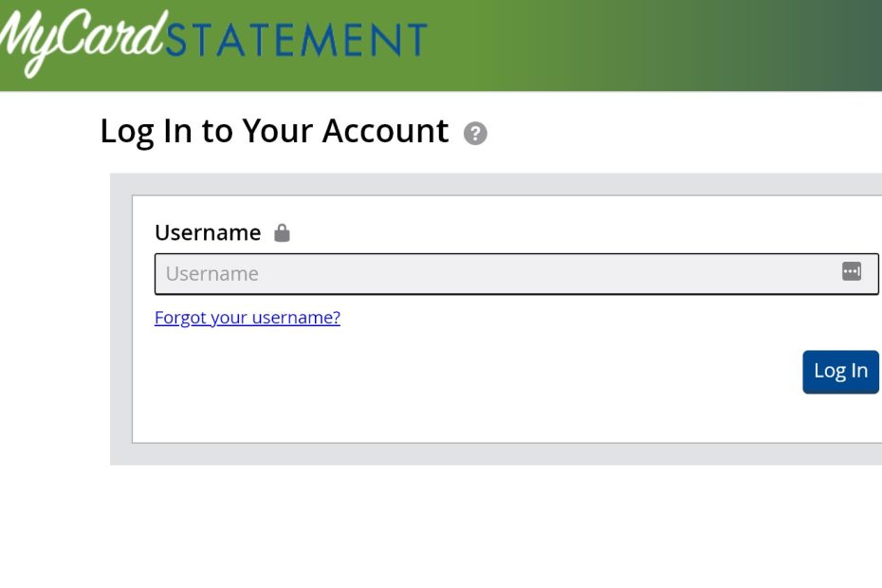The width and height of the screenshot is (882, 588).
Task: Click blank space left of Log In button
Action: pyautogui.click(x=569, y=372)
